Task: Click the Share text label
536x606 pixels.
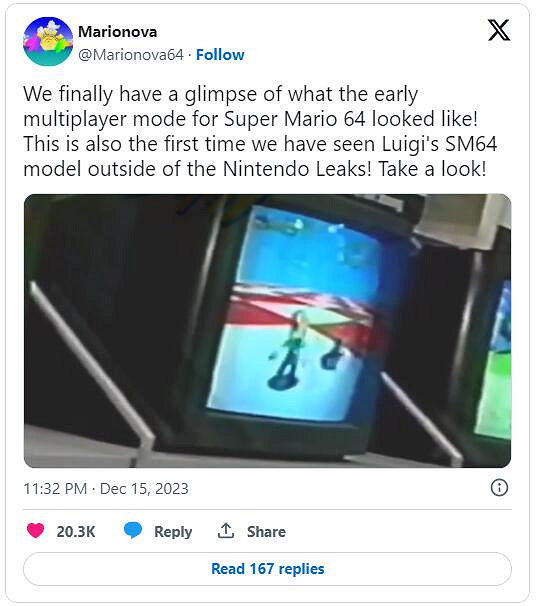Action: pyautogui.click(x=266, y=532)
